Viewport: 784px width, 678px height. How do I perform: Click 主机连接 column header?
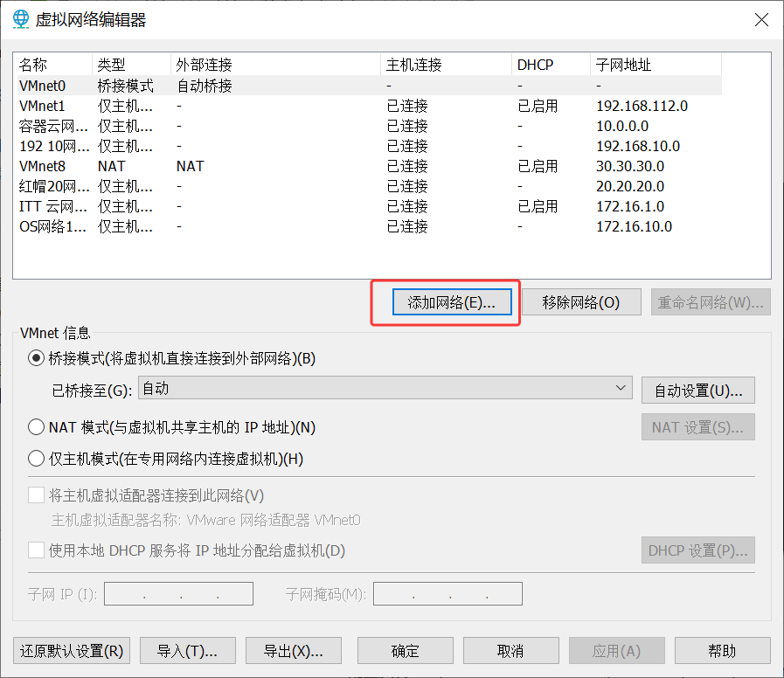click(x=446, y=65)
